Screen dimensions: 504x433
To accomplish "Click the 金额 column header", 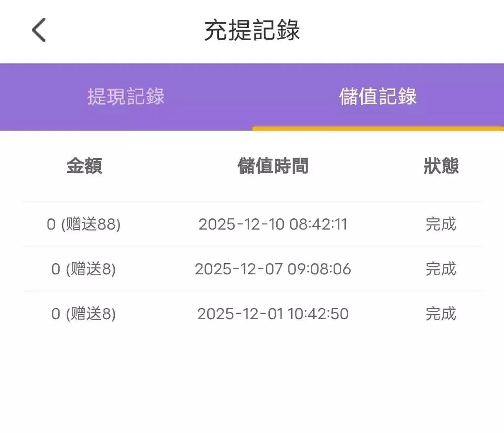I will (x=84, y=166).
